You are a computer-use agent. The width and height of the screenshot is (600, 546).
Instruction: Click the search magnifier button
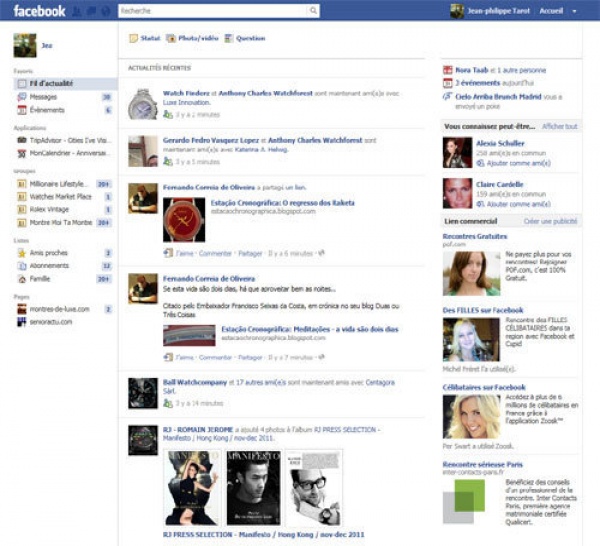coord(313,11)
